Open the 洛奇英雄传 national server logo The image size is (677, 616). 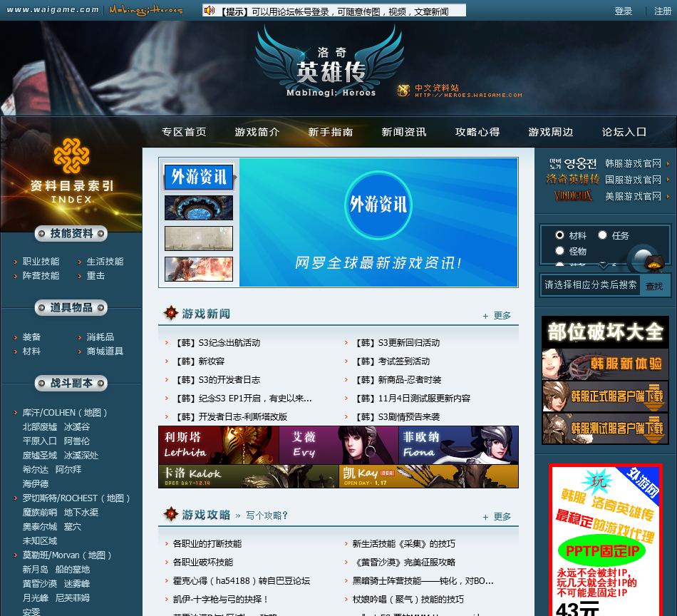(x=572, y=179)
